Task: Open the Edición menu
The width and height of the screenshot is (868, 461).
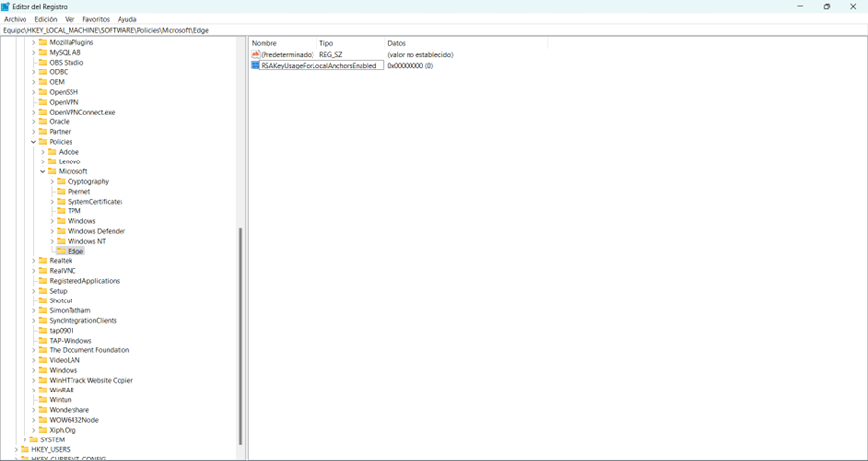Action: tap(46, 19)
